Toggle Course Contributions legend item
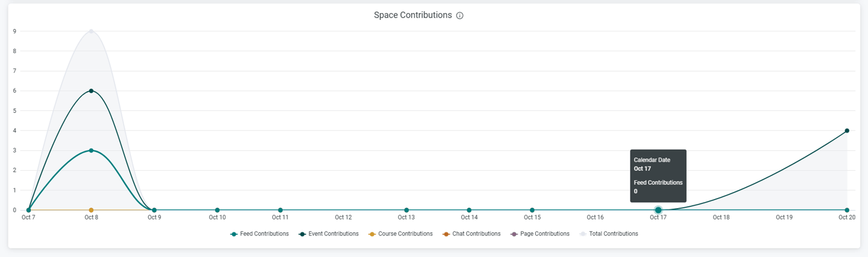The width and height of the screenshot is (868, 257). tap(401, 234)
